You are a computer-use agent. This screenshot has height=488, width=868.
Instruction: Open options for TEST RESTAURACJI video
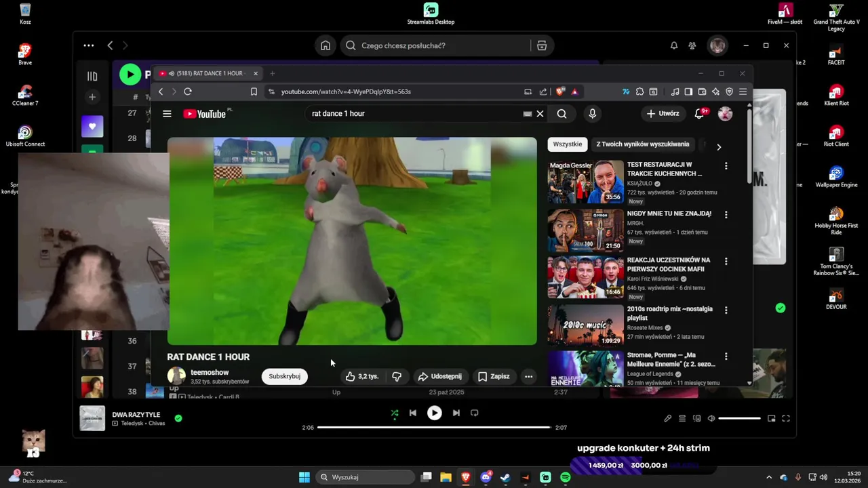[726, 166]
